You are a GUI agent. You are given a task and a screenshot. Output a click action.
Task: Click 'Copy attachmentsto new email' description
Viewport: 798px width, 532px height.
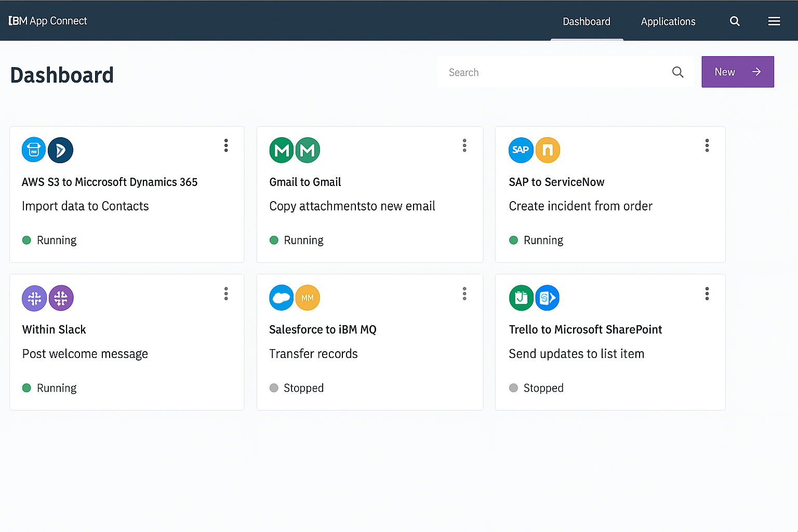coord(352,206)
